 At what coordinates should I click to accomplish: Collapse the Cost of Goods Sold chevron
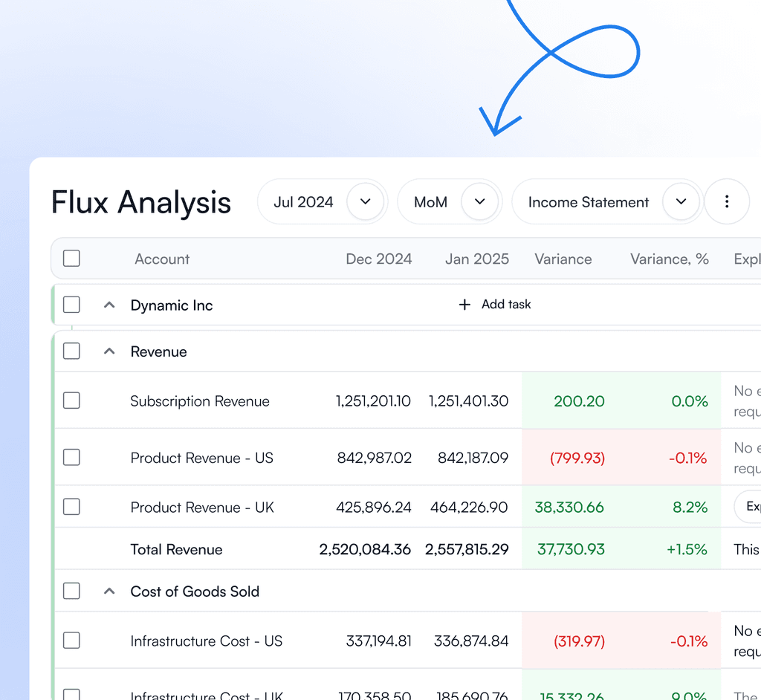(109, 591)
